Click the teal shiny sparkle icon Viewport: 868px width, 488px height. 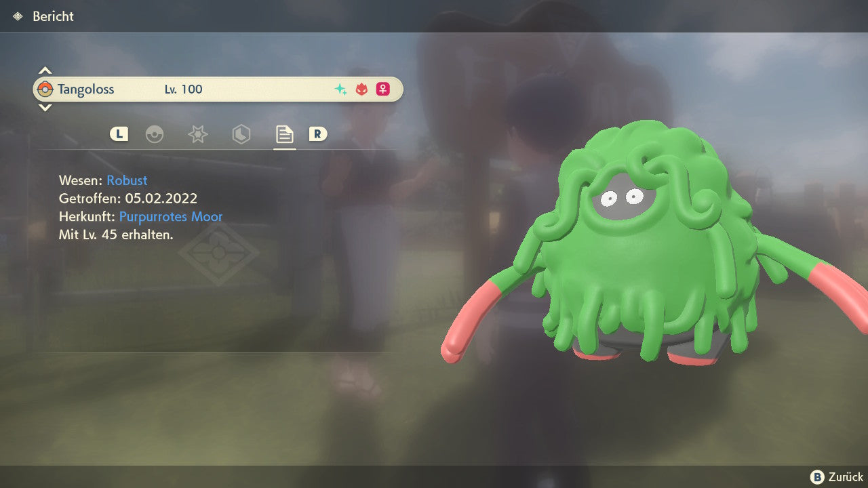(341, 89)
